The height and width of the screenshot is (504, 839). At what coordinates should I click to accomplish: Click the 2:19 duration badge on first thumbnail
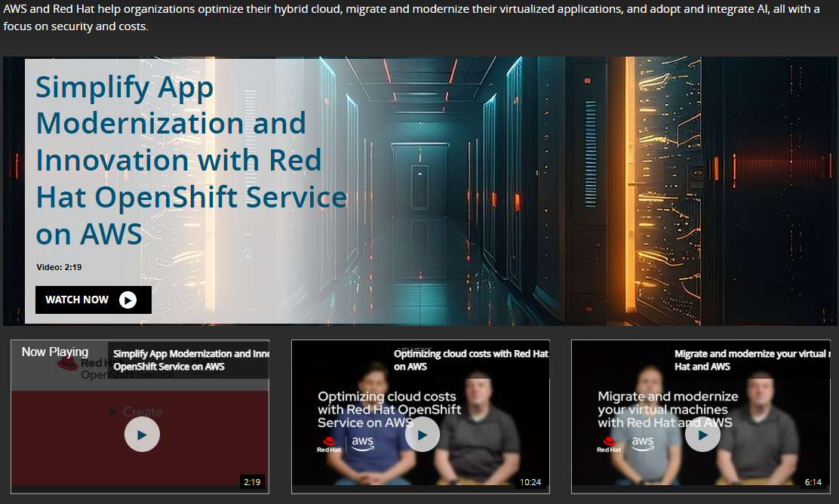tap(252, 482)
